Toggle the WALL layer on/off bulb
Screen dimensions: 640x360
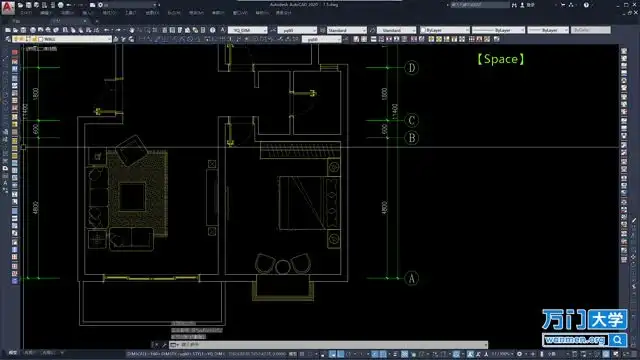coord(16,39)
